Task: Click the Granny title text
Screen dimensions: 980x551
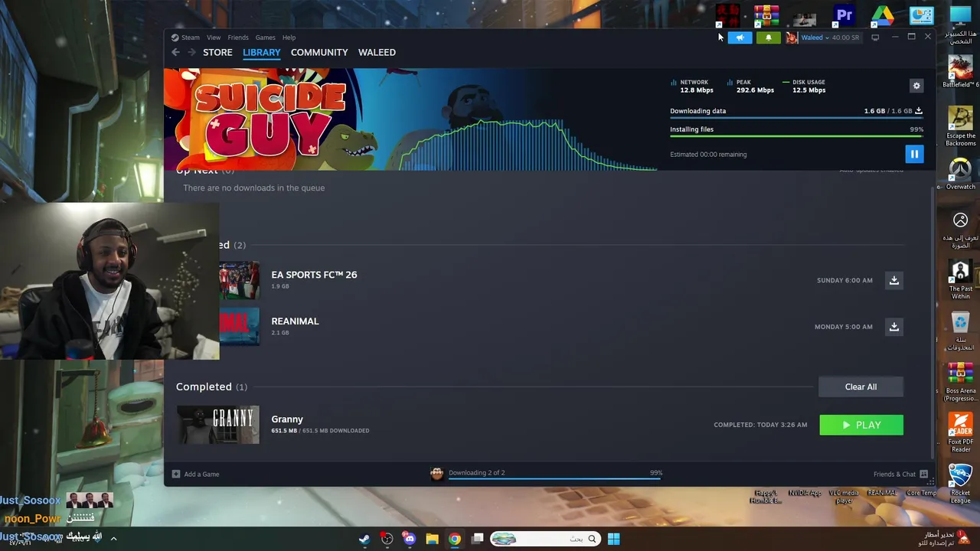Action: (x=287, y=419)
